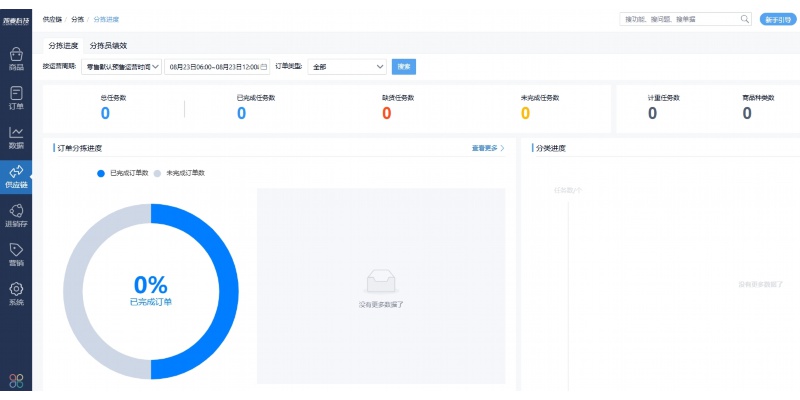Expand the 订单类型 dropdown showing 全部
Screen dimensions: 800x400
click(x=346, y=67)
